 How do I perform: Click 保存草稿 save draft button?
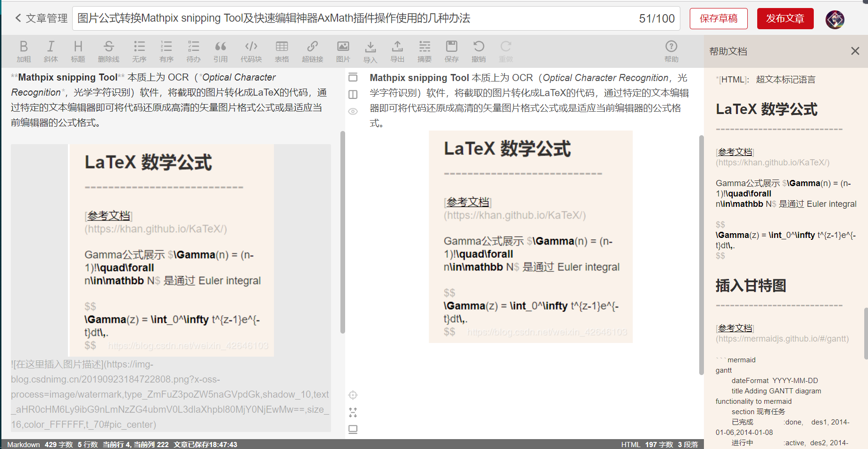(x=719, y=18)
